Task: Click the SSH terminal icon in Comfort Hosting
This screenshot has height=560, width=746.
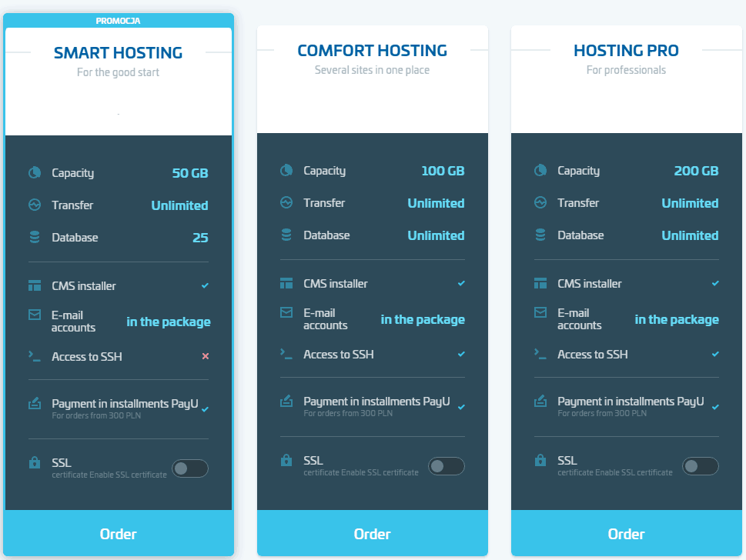Action: click(x=286, y=354)
